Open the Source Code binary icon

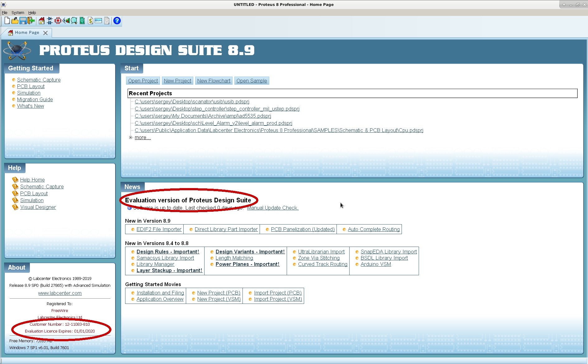point(98,21)
